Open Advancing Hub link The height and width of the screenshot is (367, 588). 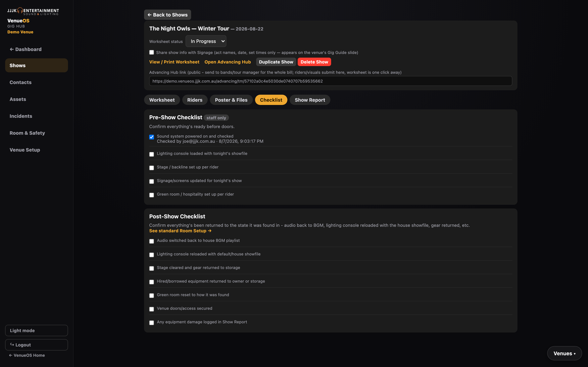click(x=228, y=62)
